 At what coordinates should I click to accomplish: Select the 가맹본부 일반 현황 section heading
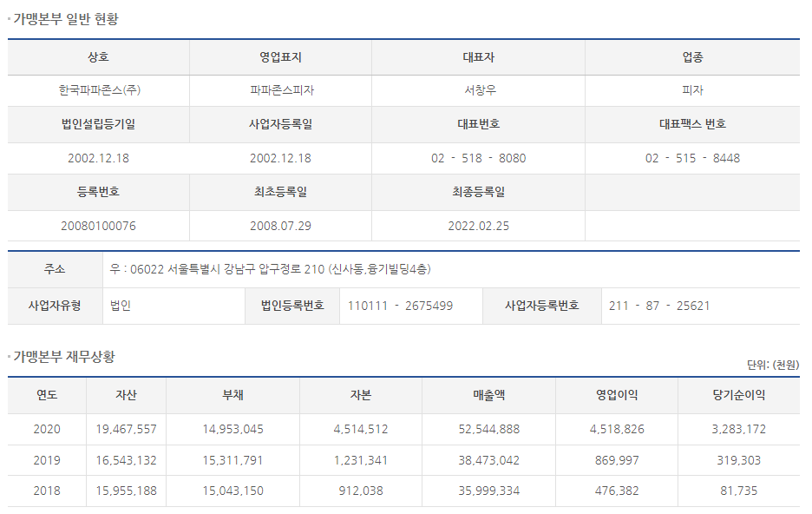(66, 19)
